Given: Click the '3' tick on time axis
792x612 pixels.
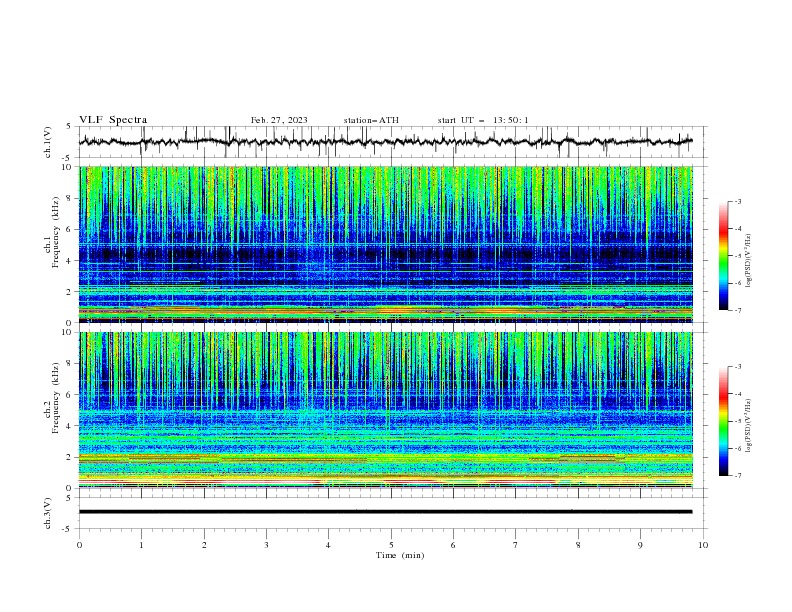Looking at the screenshot, I should pos(266,545).
